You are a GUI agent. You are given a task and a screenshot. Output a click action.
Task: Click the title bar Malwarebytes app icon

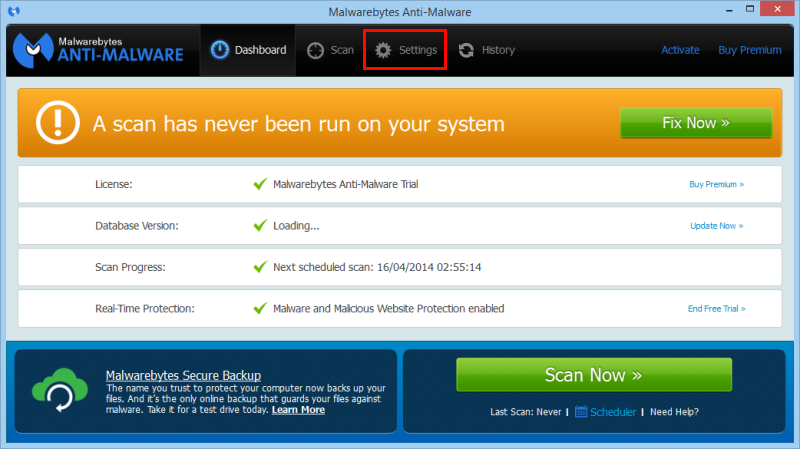14,11
